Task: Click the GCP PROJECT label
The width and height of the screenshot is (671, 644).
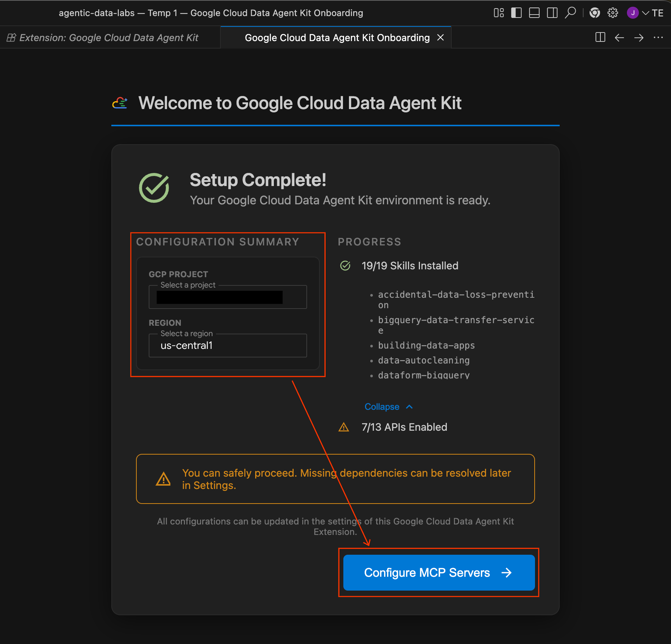Action: [178, 274]
